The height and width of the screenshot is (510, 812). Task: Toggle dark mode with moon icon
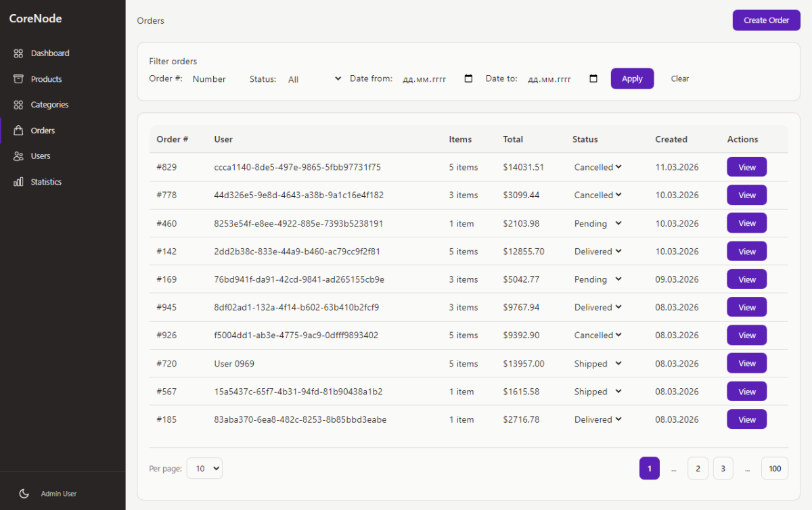[x=24, y=494]
